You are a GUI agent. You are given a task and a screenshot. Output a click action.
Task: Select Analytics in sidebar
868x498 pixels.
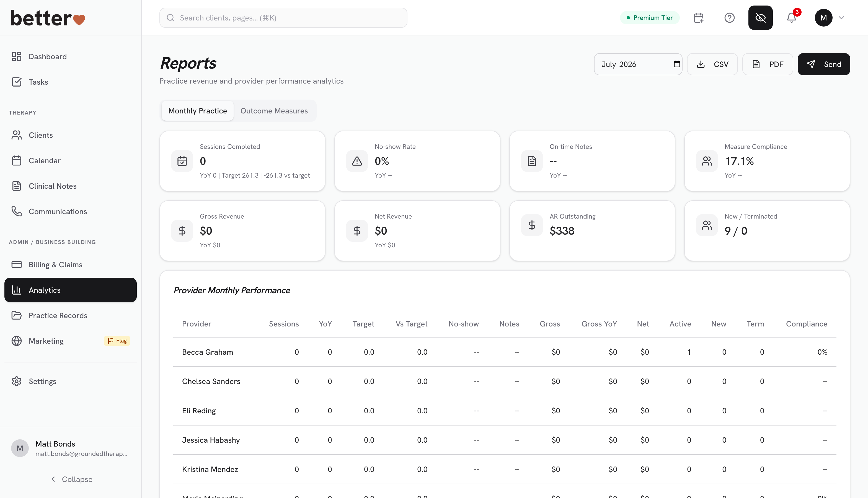pyautogui.click(x=71, y=290)
